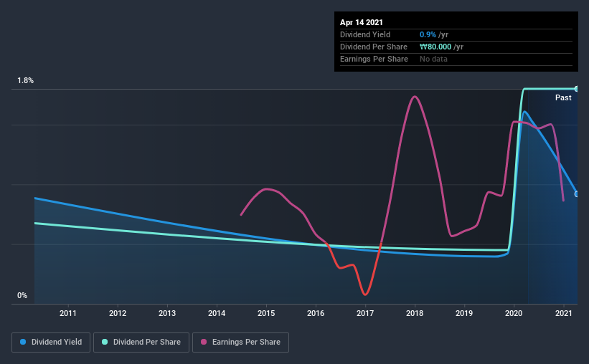Click the Past region label
This screenshot has width=589, height=364.
point(563,97)
